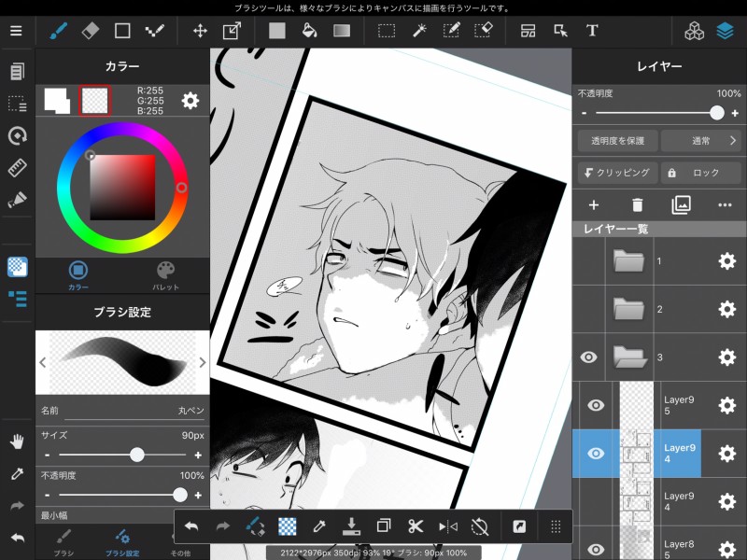Select the Fill rectangle tool
747x560 pixels.
276,31
